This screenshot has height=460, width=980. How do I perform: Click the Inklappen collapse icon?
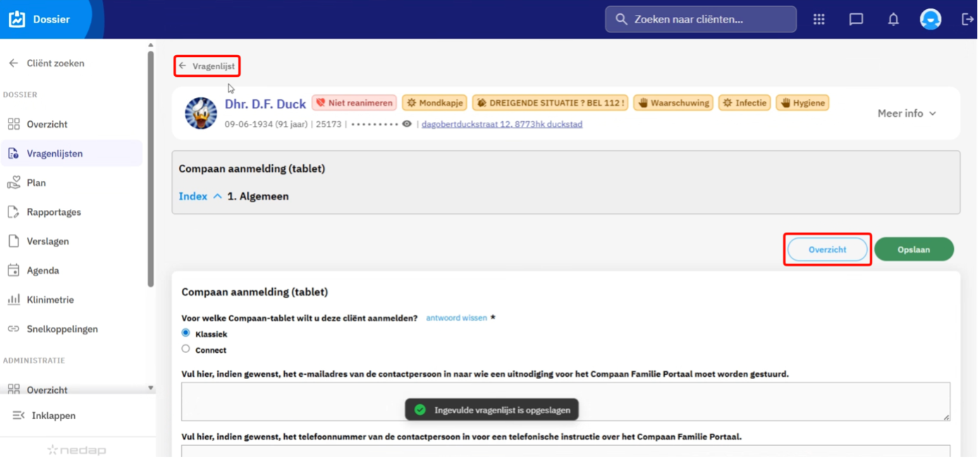(x=19, y=416)
